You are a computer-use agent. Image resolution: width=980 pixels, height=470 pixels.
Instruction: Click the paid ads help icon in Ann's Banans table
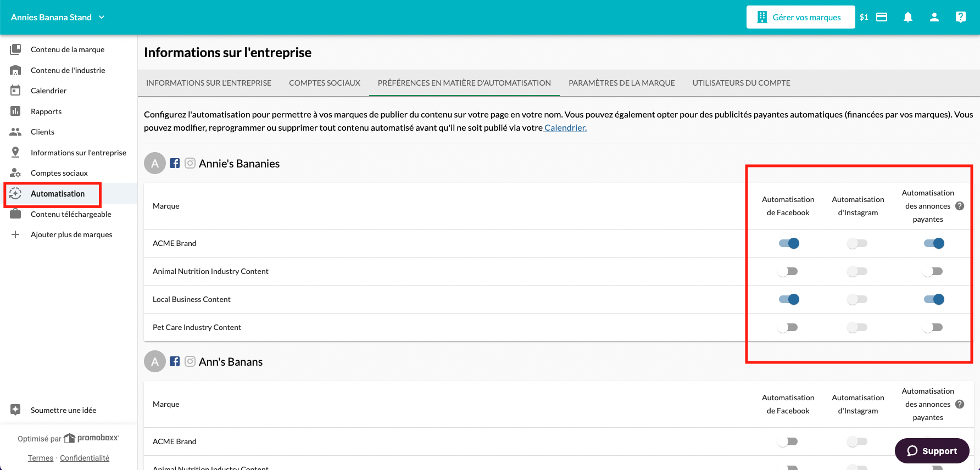coord(960,404)
